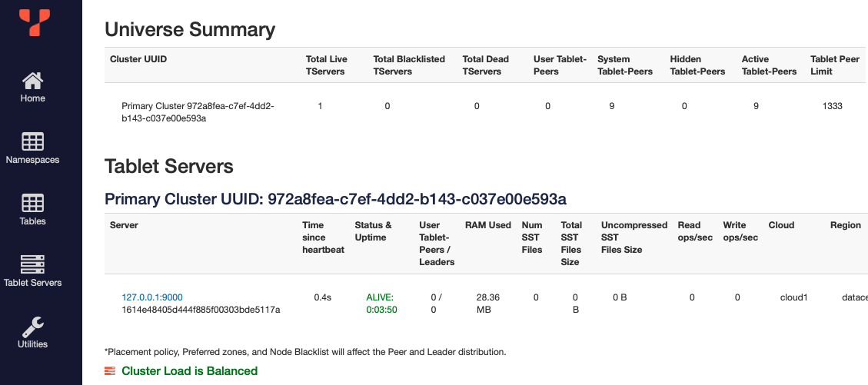
Task: Click the cluster load balance icon
Action: click(x=110, y=371)
